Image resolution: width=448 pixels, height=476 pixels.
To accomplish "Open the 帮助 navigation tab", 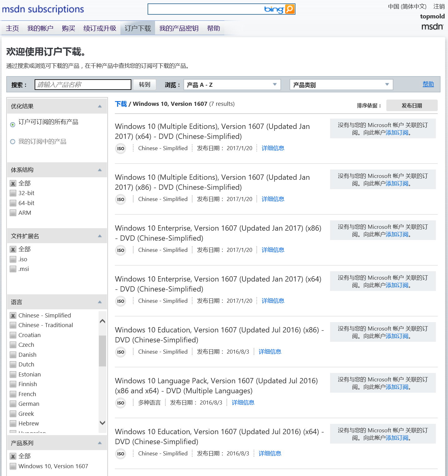I will (213, 28).
